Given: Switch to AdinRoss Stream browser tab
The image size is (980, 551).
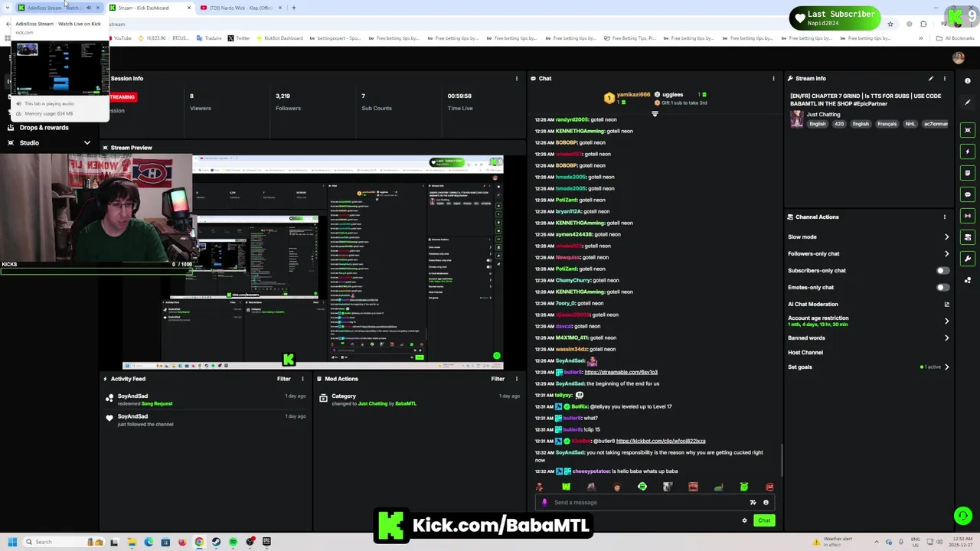Looking at the screenshot, I should (60, 8).
